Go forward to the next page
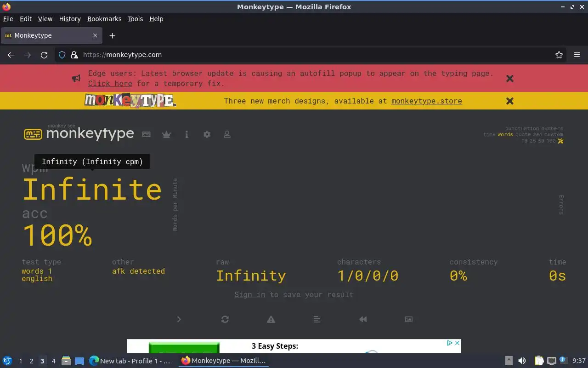588x368 pixels. pyautogui.click(x=28, y=55)
